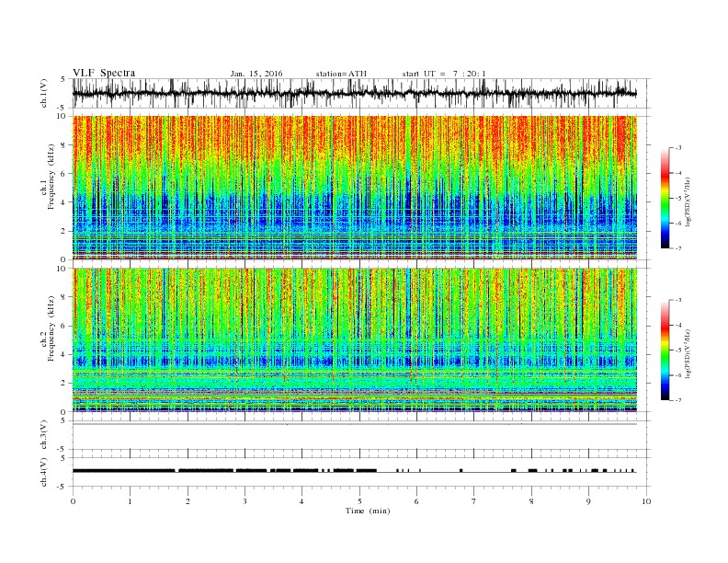Screen dimensions: 728x563
Task: Click the 'station=ATH' header text
Action: point(341,74)
